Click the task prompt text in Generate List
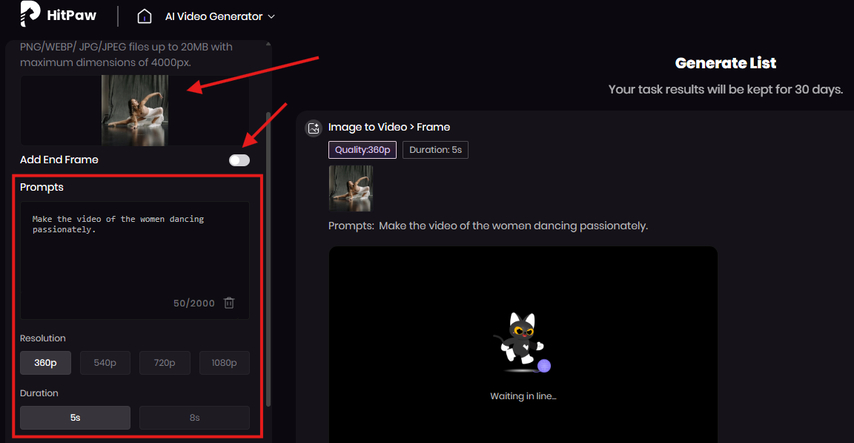 click(x=488, y=226)
